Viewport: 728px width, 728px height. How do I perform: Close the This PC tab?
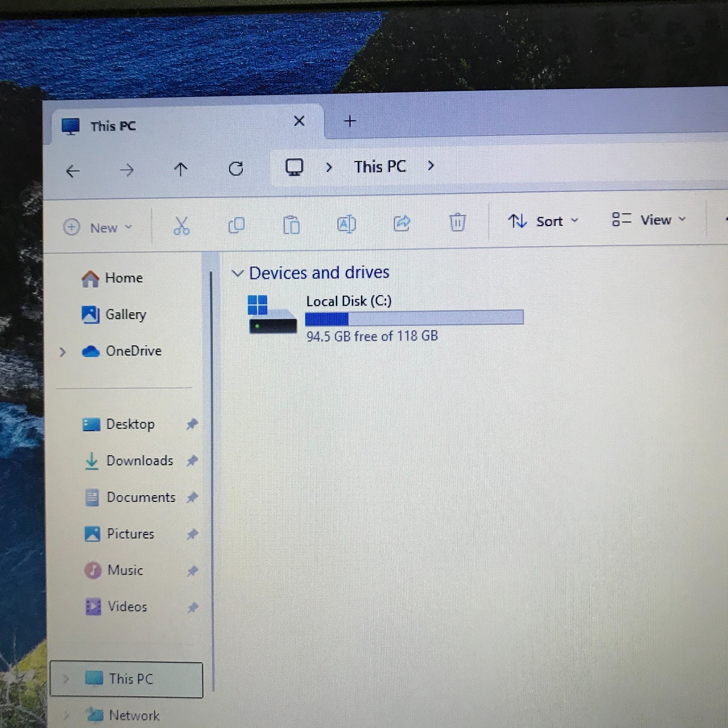pos(299,121)
